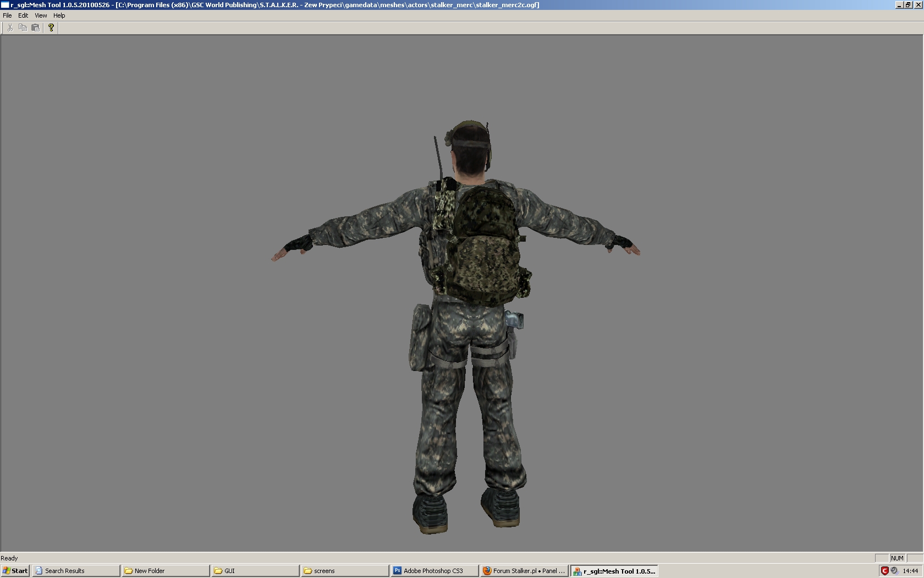Click the Windows Start button
924x578 pixels.
pos(15,571)
